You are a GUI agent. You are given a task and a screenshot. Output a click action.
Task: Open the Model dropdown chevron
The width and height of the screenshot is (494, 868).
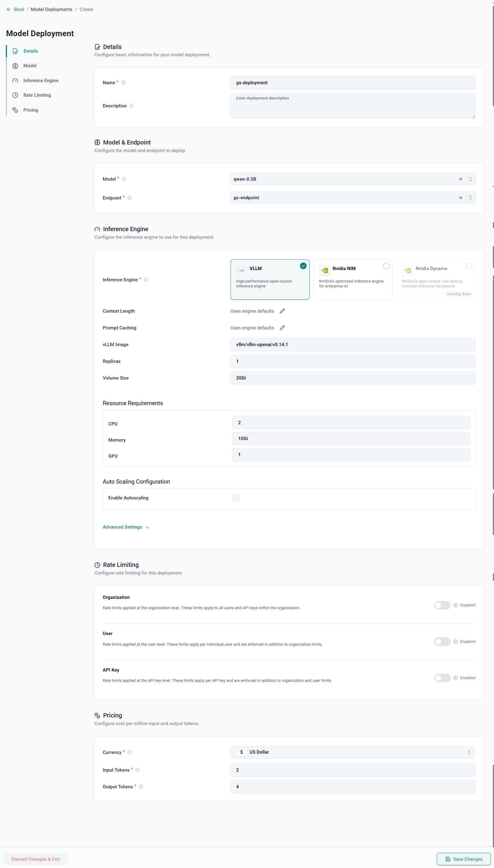470,179
